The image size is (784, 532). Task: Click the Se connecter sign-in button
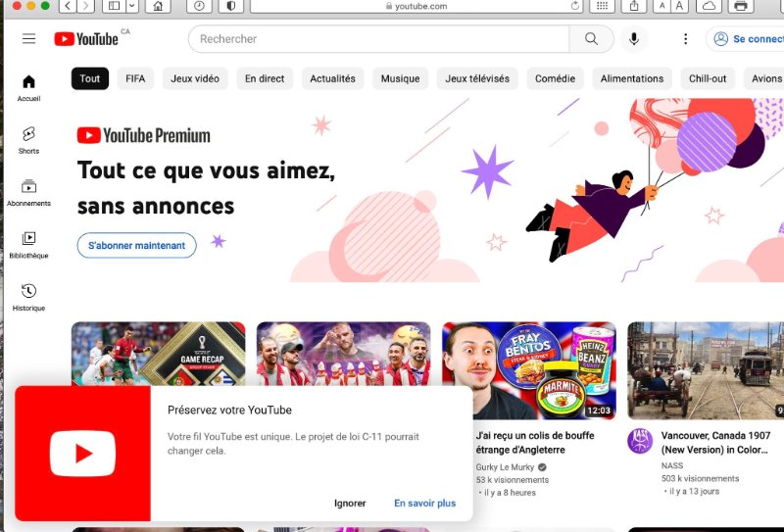(x=745, y=39)
